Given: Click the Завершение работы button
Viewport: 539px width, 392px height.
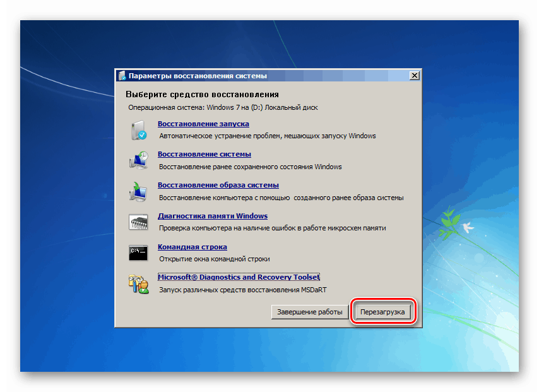Looking at the screenshot, I should click(310, 312).
